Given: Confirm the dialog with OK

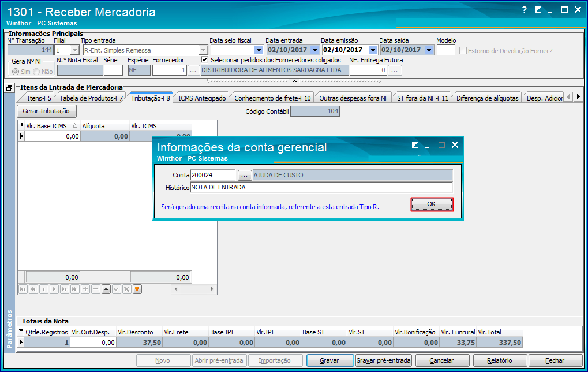Looking at the screenshot, I should coord(432,204).
